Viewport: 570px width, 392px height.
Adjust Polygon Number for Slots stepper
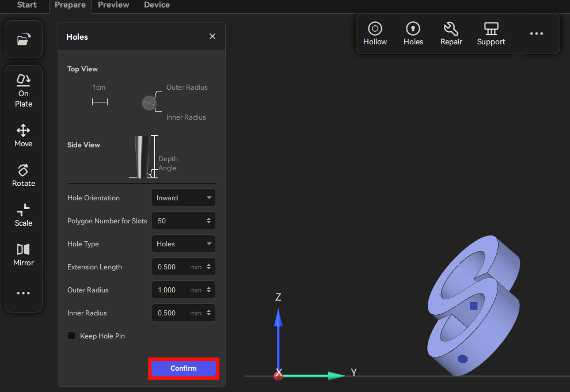pyautogui.click(x=208, y=220)
